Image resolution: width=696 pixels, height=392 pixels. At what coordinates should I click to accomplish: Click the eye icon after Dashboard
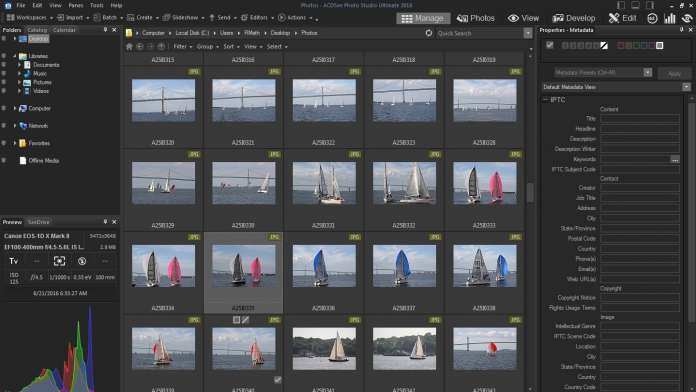(x=687, y=18)
